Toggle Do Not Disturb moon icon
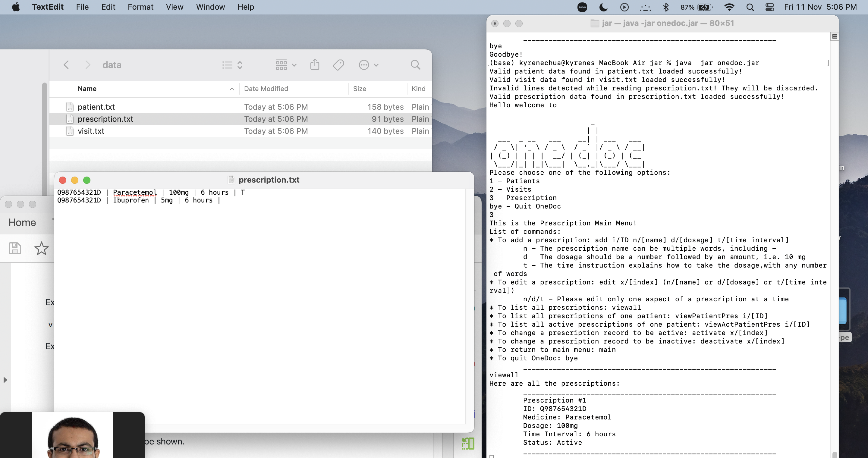 click(603, 7)
